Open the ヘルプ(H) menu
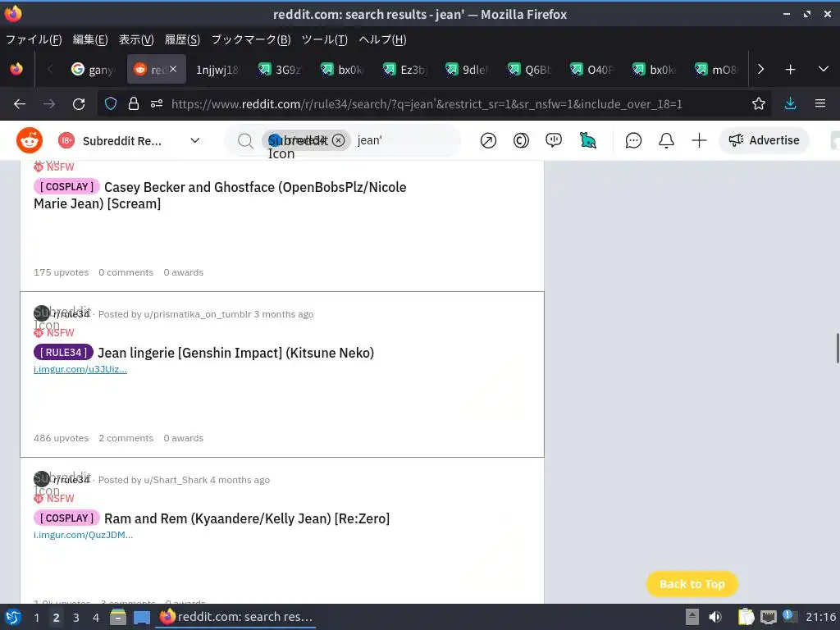 point(382,39)
